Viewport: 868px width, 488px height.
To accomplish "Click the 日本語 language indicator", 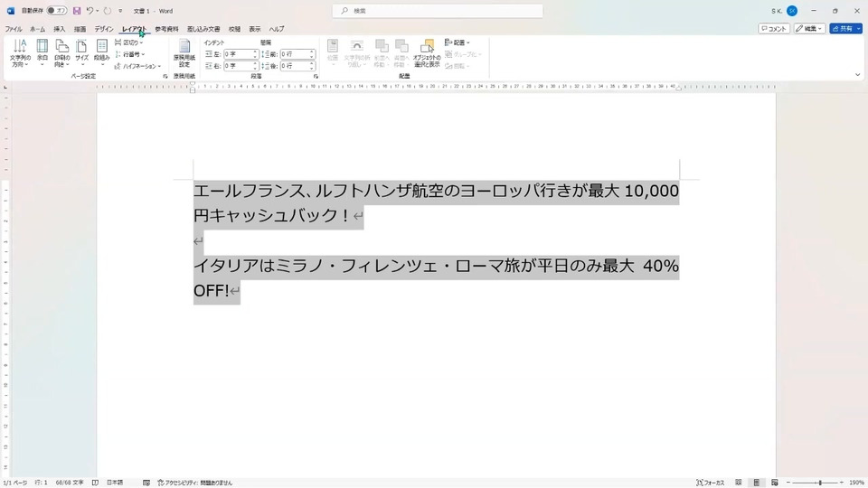I will point(115,483).
